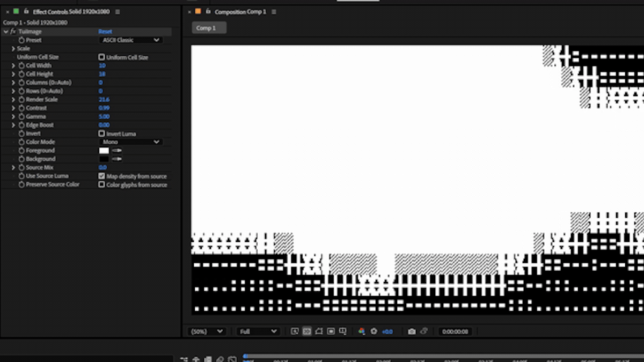Open the 50% magnification dropdown
The image size is (644, 362).
(207, 331)
